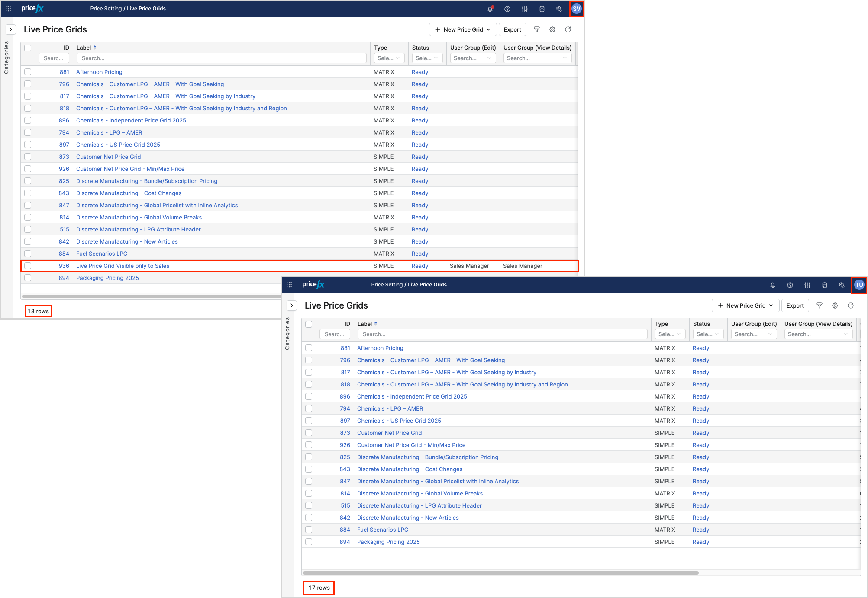Open gear settings icon in bottom window
This screenshot has height=598, width=868.
point(835,305)
